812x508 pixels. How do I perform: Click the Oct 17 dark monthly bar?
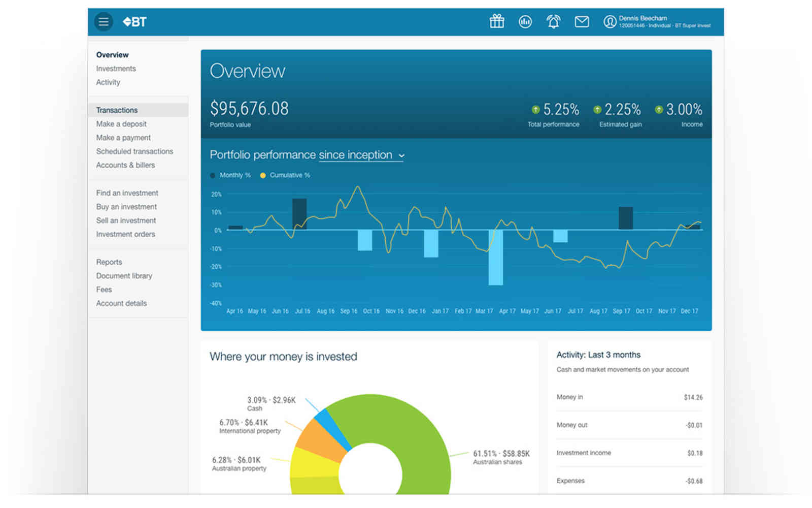pos(626,218)
